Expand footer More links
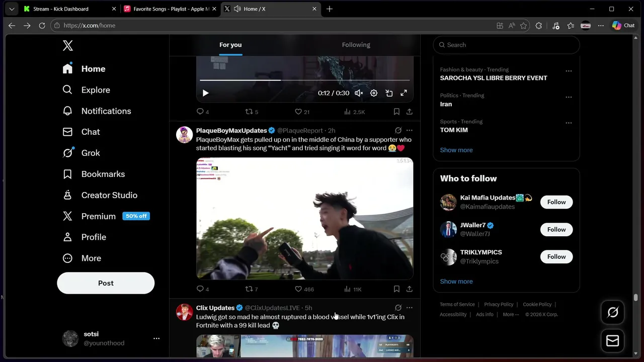Image resolution: width=644 pixels, height=362 pixels. (x=511, y=314)
